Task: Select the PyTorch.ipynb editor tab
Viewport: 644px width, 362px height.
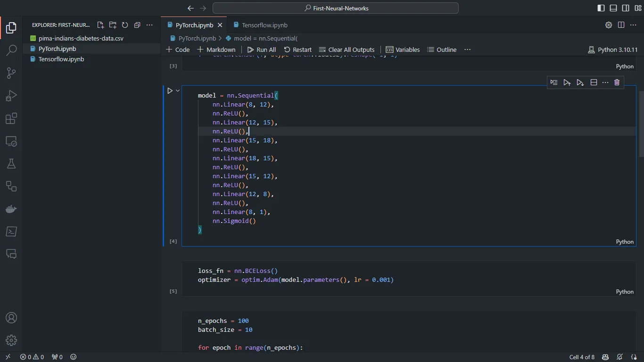Action: (x=194, y=25)
